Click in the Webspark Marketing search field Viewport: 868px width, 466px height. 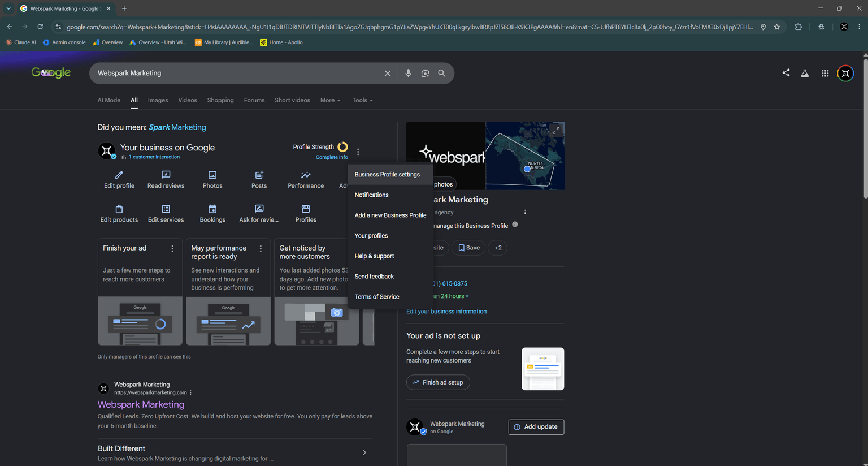pyautogui.click(x=237, y=74)
